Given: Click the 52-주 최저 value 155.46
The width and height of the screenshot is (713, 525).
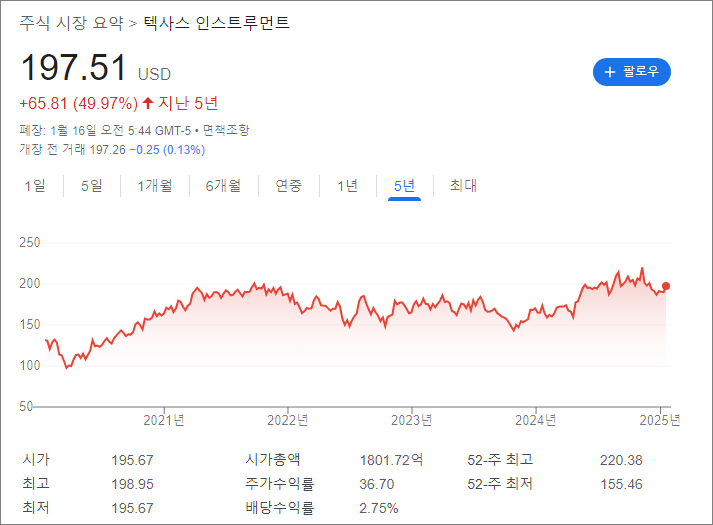Looking at the screenshot, I should tap(621, 484).
